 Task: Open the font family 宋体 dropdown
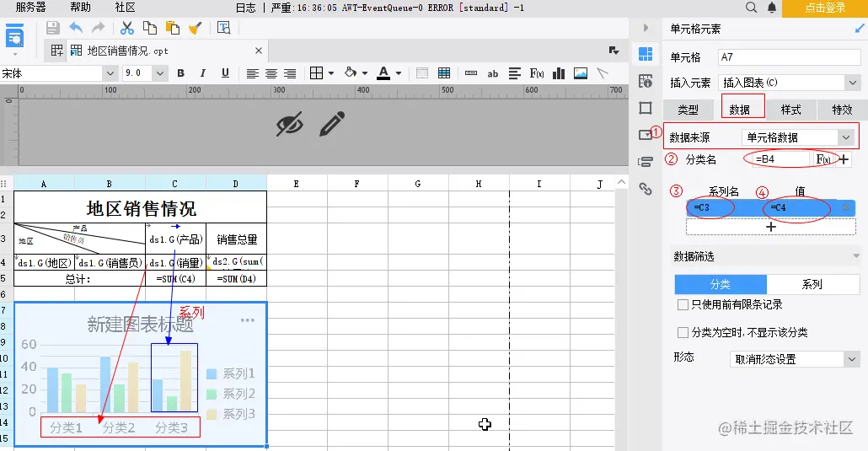(110, 73)
